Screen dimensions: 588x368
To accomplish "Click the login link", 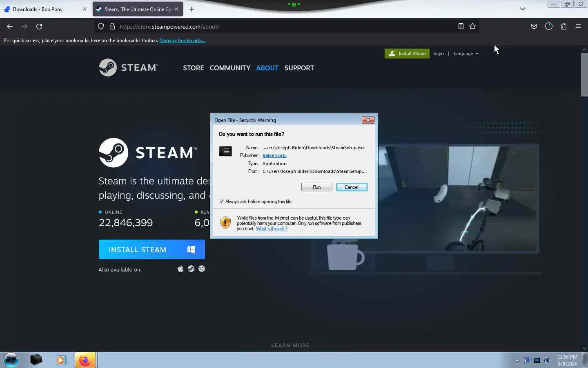I will point(439,54).
